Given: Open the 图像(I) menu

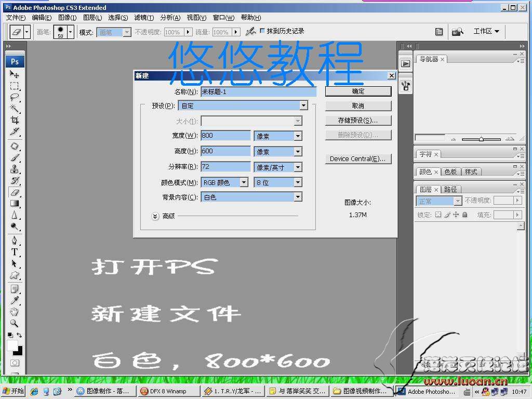Looking at the screenshot, I should click(x=67, y=17).
